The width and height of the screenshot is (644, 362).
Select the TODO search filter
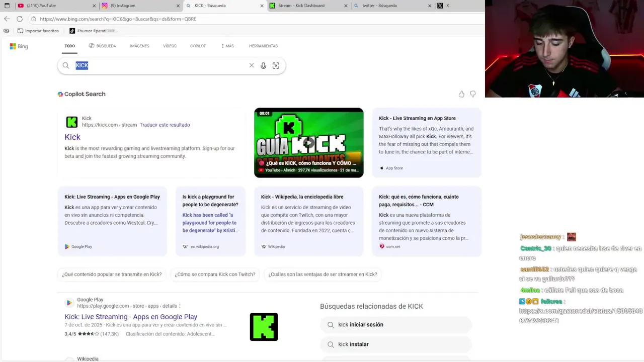pos(69,46)
